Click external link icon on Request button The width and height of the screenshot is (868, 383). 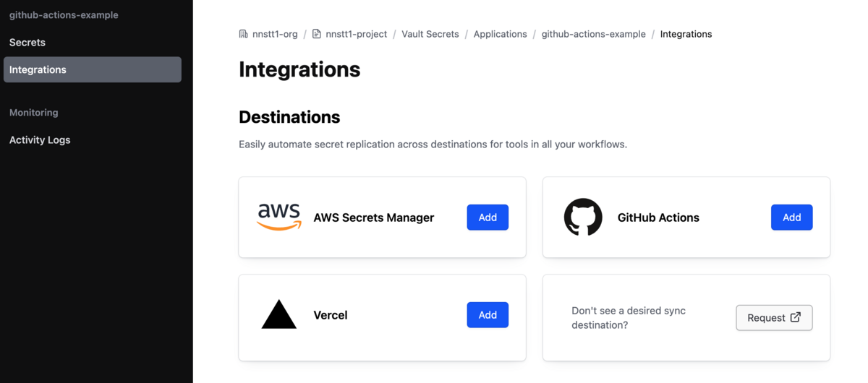[x=796, y=317]
